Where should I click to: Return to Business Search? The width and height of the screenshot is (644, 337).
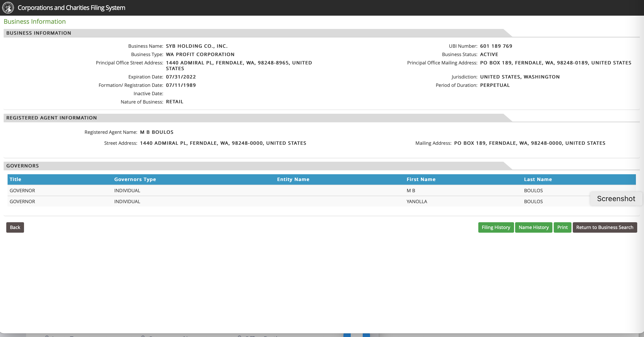point(605,227)
